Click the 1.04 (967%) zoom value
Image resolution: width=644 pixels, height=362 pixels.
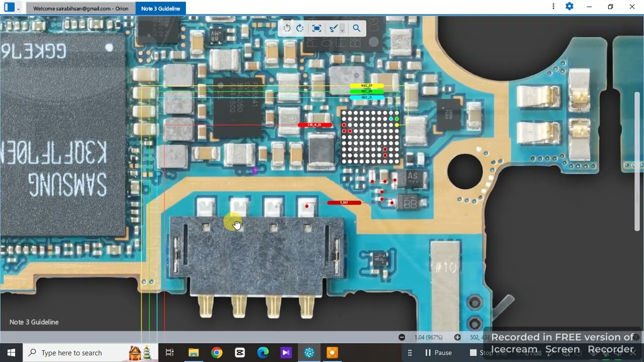(429, 337)
